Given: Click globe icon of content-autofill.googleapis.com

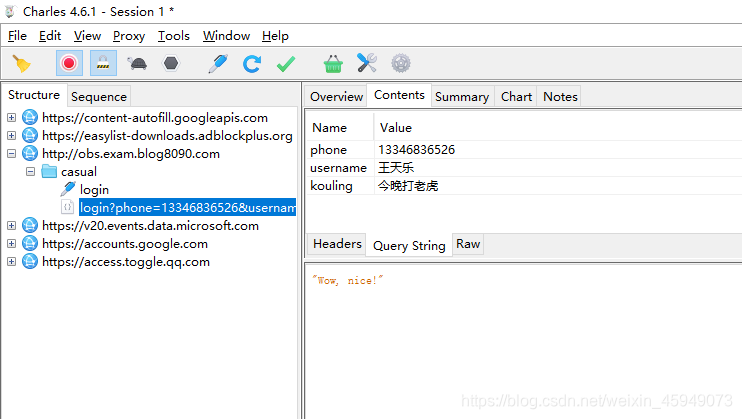Looking at the screenshot, I should (30, 117).
